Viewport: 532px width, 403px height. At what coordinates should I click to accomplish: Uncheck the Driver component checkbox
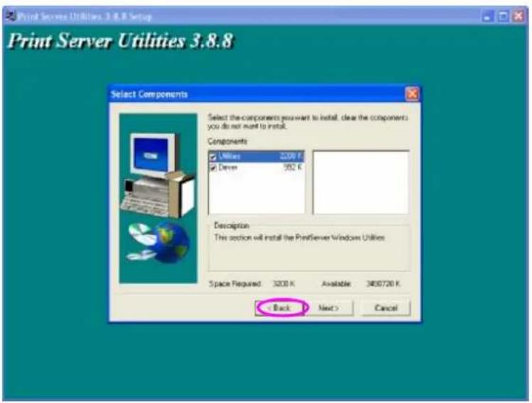(213, 168)
